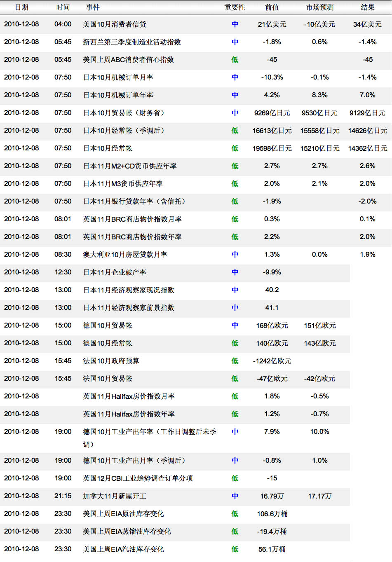Select the 英国11月Halifax房价指数年率 event

[x=129, y=414]
